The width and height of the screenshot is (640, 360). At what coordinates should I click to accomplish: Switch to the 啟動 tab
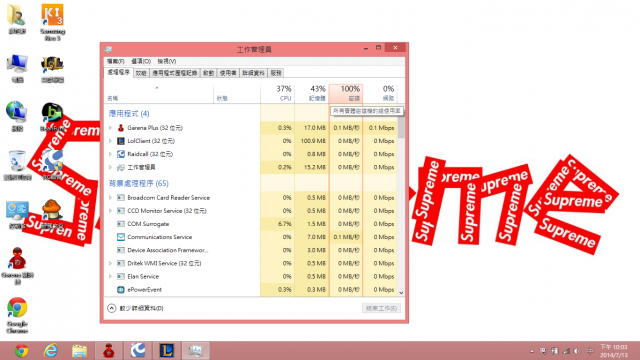pos(209,73)
